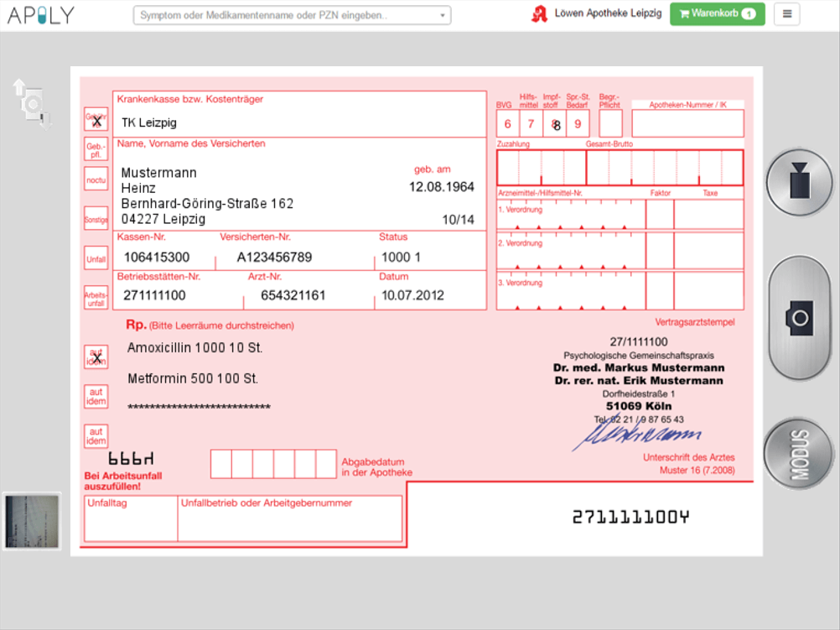The height and width of the screenshot is (630, 840).
Task: Click the Spr.-St. Bedarf box with 9
Action: [x=578, y=124]
